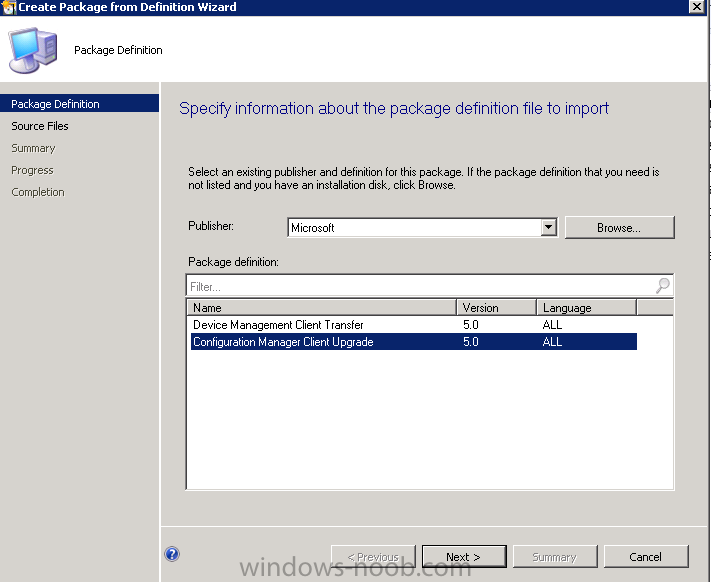Image resolution: width=711 pixels, height=582 pixels.
Task: Select Device Management Client Transfer row
Action: tap(278, 325)
